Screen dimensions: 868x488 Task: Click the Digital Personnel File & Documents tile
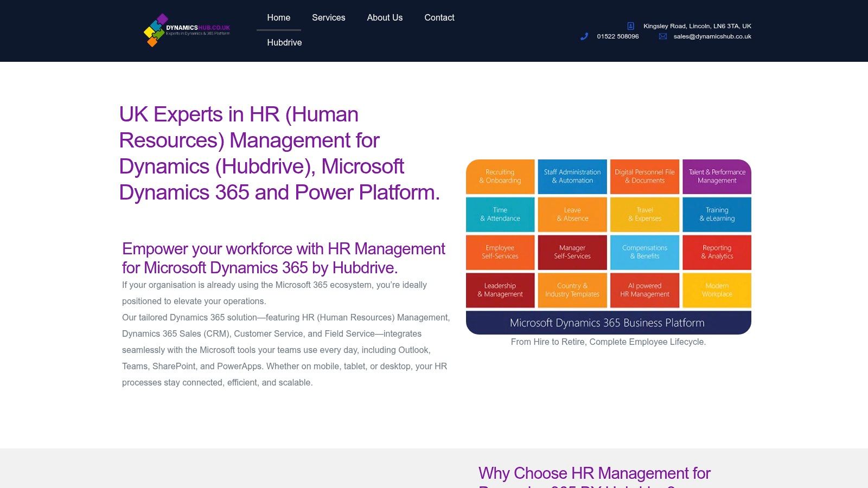[644, 176]
